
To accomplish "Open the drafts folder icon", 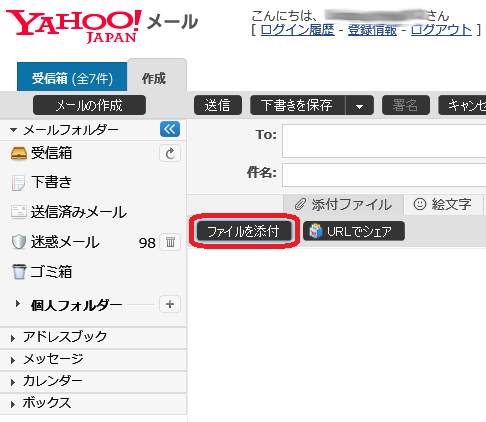I will (18, 183).
